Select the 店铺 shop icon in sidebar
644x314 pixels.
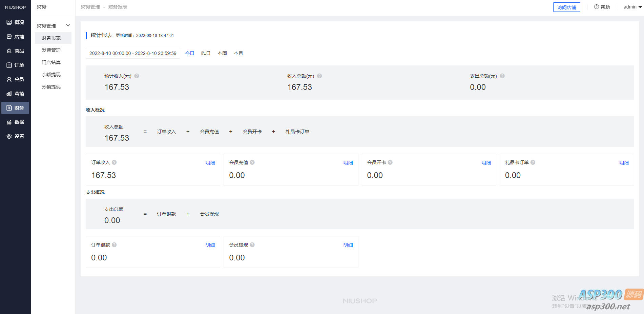click(15, 36)
